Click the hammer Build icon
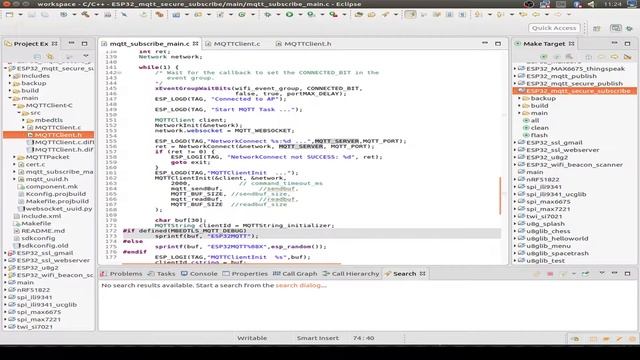This screenshot has height=360, width=640. click(85, 14)
